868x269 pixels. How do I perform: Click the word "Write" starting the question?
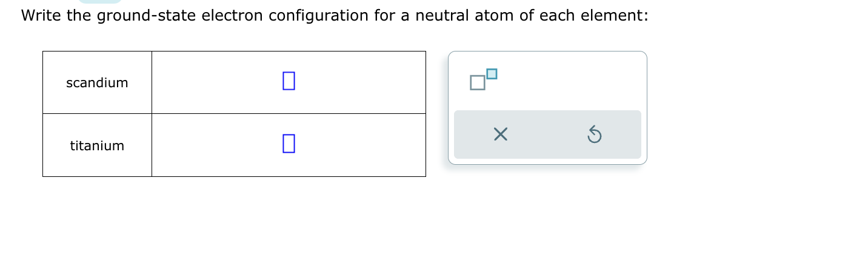click(x=41, y=16)
